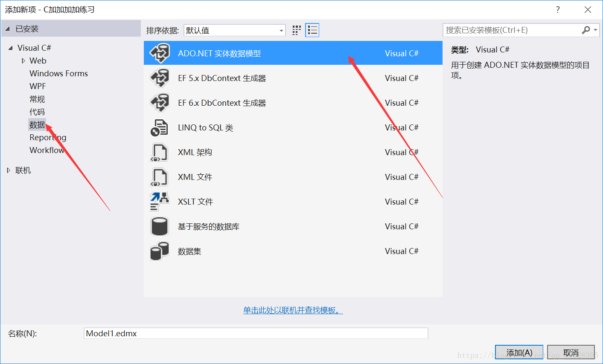Expand the Web tree node
Screen dimensions: 603x364
[23, 61]
